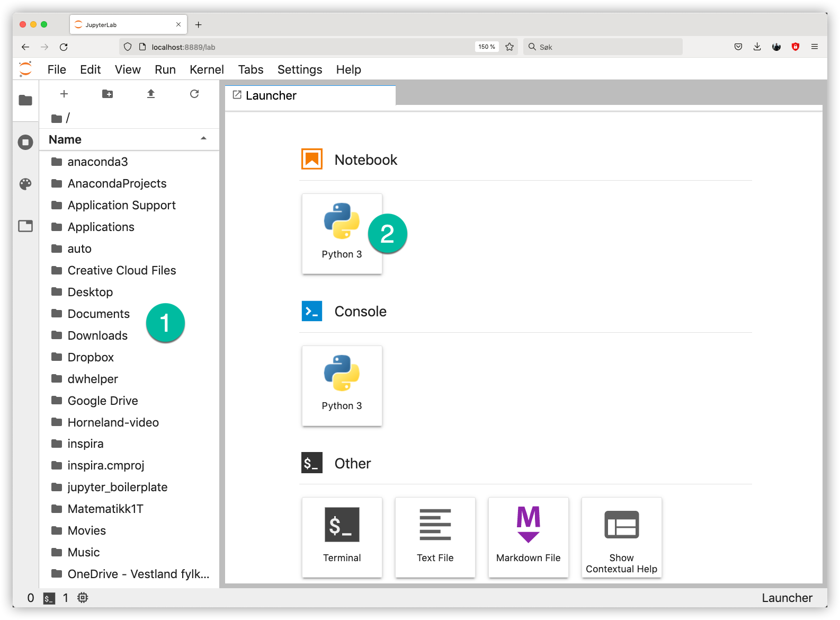Screen dimensions: 840x620
Task: Open the Settings menu
Action: click(299, 69)
